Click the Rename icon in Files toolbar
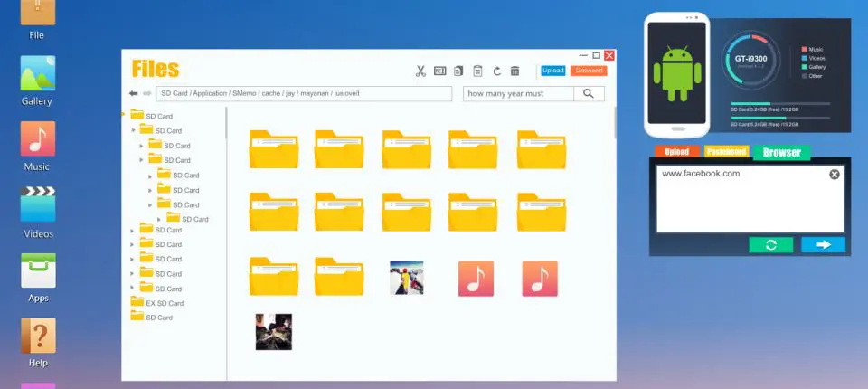The image size is (868, 389). [x=440, y=71]
